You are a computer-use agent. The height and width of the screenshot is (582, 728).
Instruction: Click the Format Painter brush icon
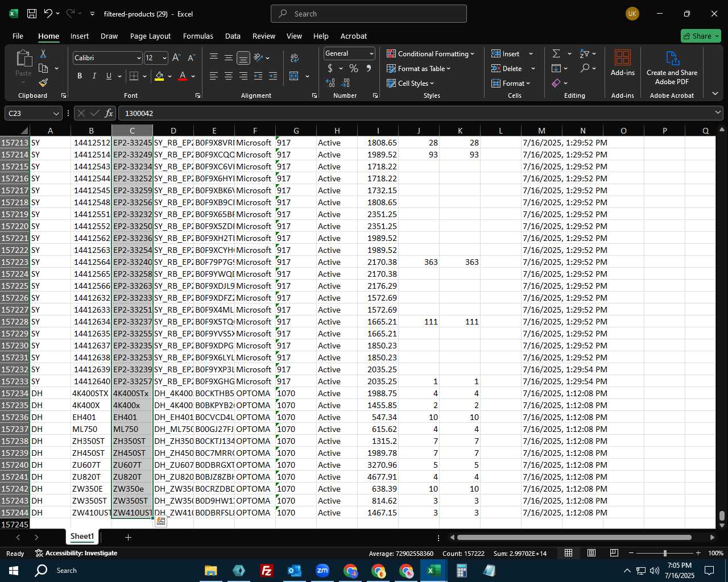tap(43, 82)
